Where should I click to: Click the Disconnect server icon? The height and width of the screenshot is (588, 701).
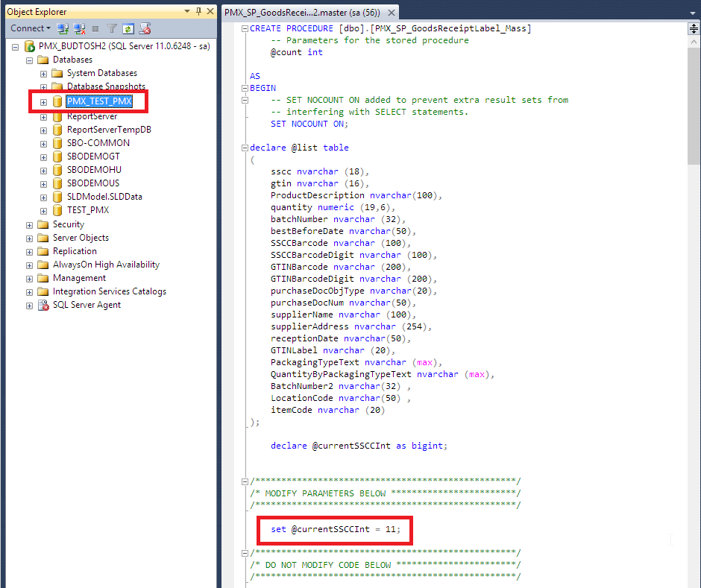79,28
